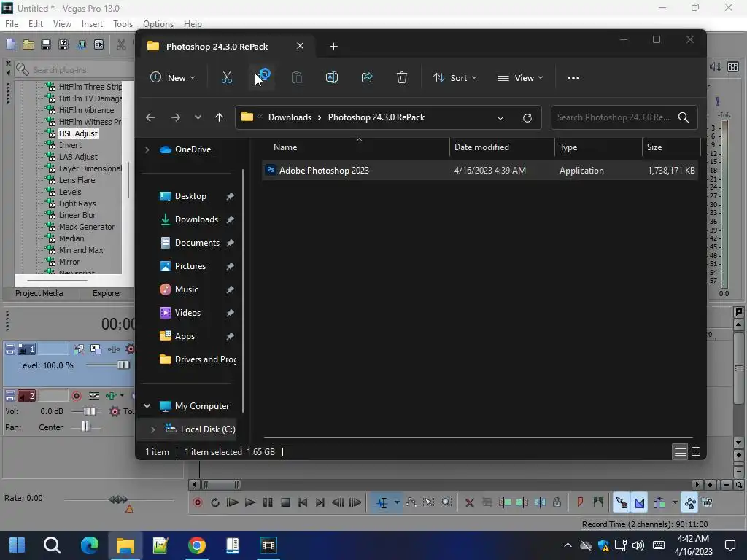747x560 pixels.
Task: Open the View dropdown in File Explorer
Action: tap(520, 77)
